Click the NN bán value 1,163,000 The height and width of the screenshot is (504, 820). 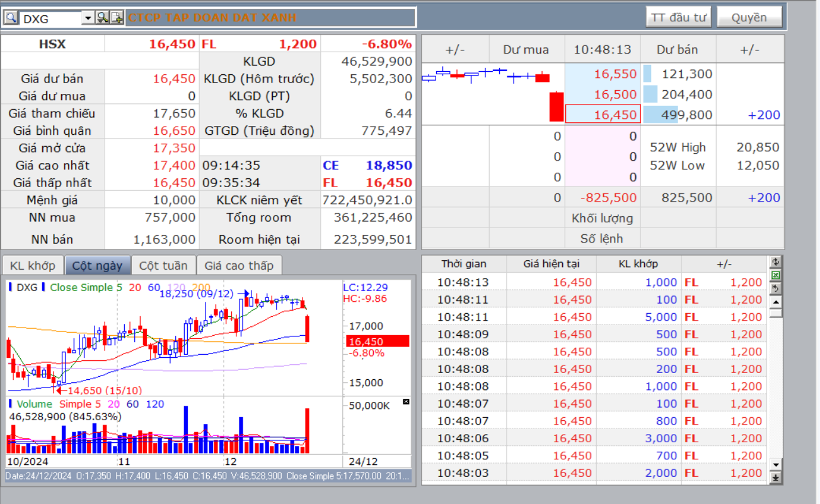[x=165, y=239]
